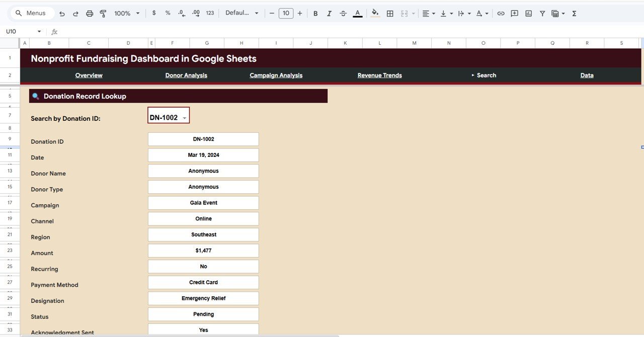Decrease decimal places
The image size is (644, 337).
pos(182,13)
